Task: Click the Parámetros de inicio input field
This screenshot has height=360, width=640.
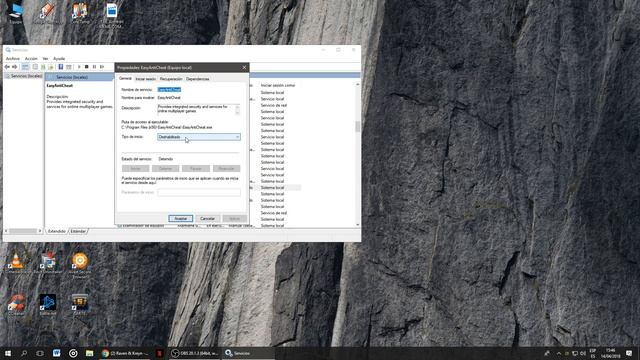Action: tap(199, 192)
